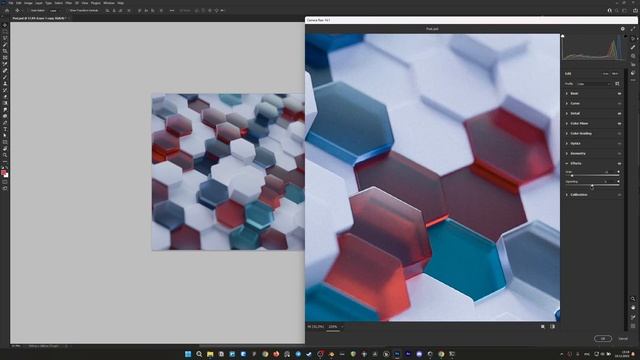The width and height of the screenshot is (640, 360).
Task: Toggle Camera Raw grid overlay icon
Action: coord(633,326)
